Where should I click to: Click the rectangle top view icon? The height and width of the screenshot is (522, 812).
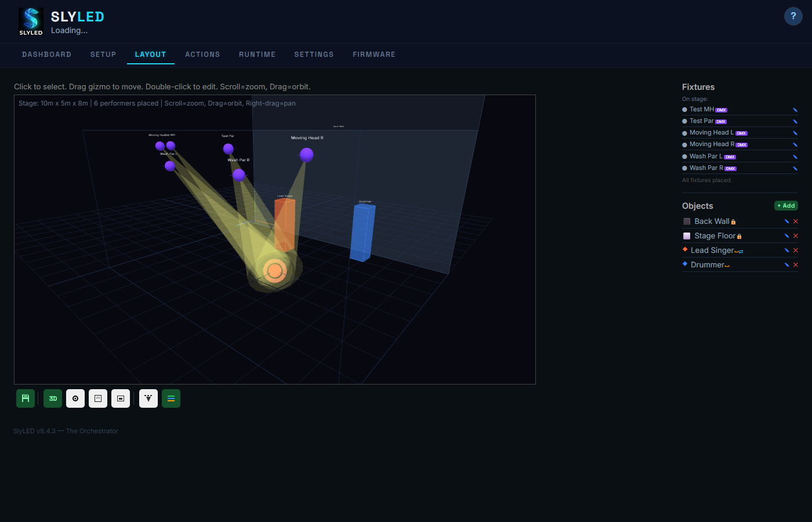[121, 398]
